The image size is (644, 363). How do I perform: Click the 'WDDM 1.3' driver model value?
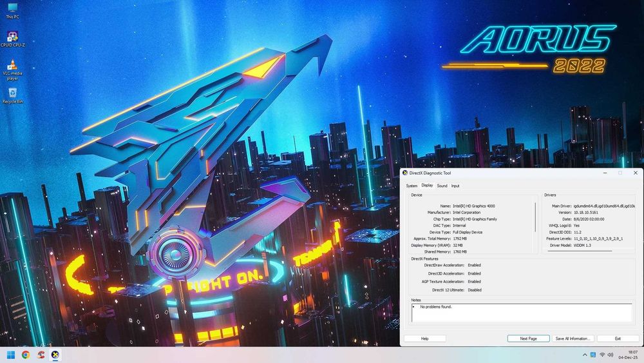click(x=582, y=245)
